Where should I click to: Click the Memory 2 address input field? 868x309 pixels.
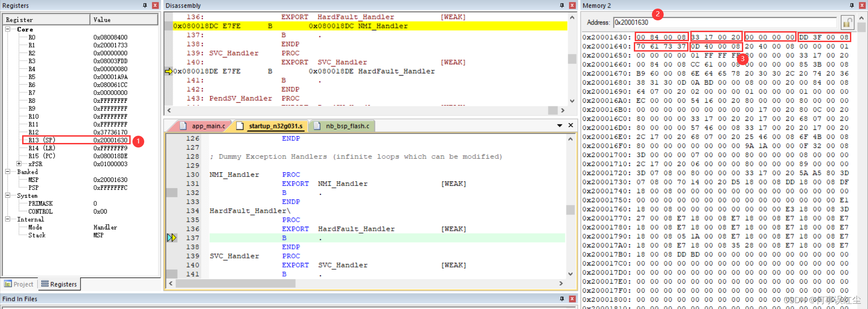click(725, 22)
